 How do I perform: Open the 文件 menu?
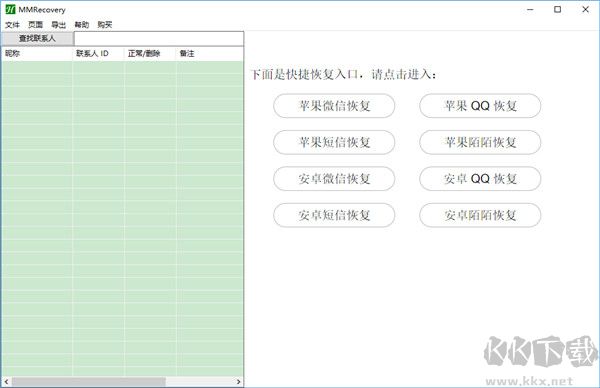click(12, 25)
